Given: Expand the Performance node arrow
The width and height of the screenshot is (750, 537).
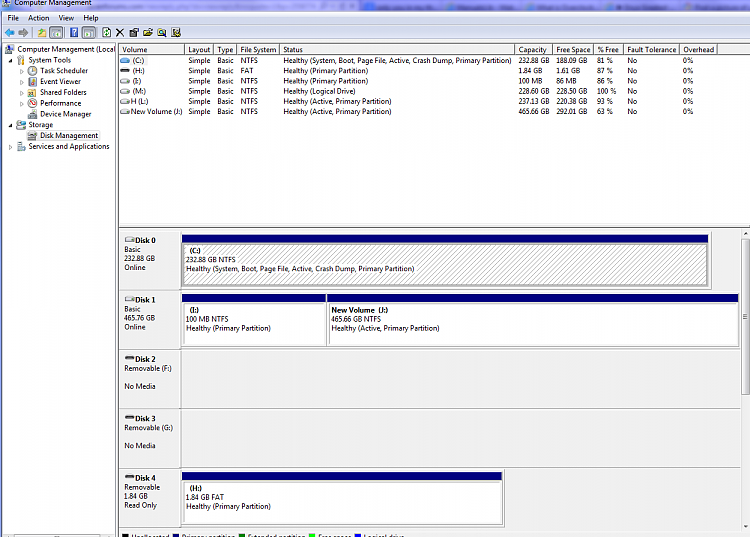Looking at the screenshot, I should coord(22,104).
